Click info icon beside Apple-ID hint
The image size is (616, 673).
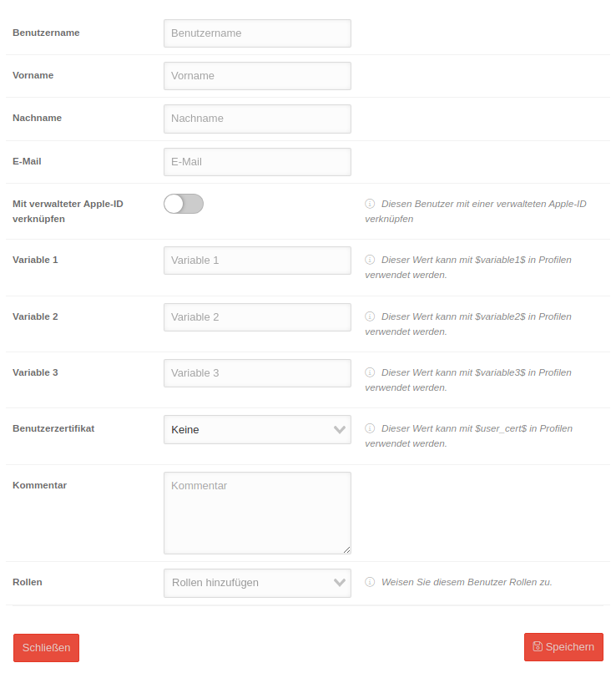[370, 204]
